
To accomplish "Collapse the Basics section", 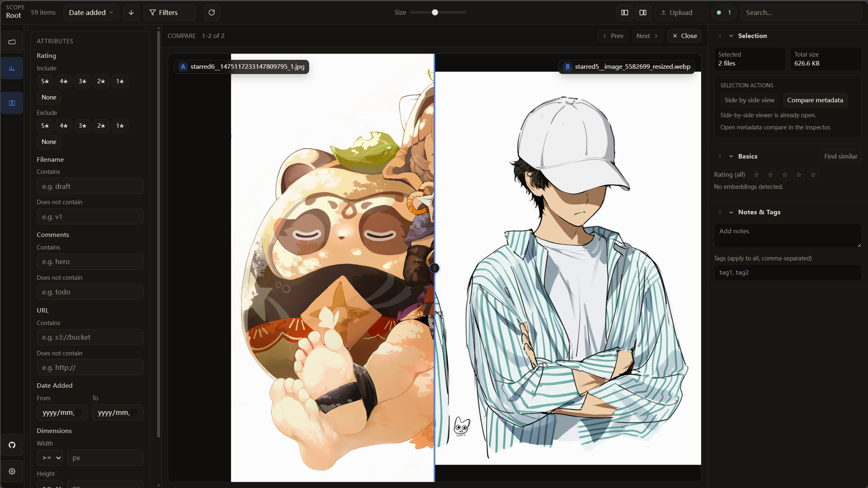I will [x=731, y=156].
